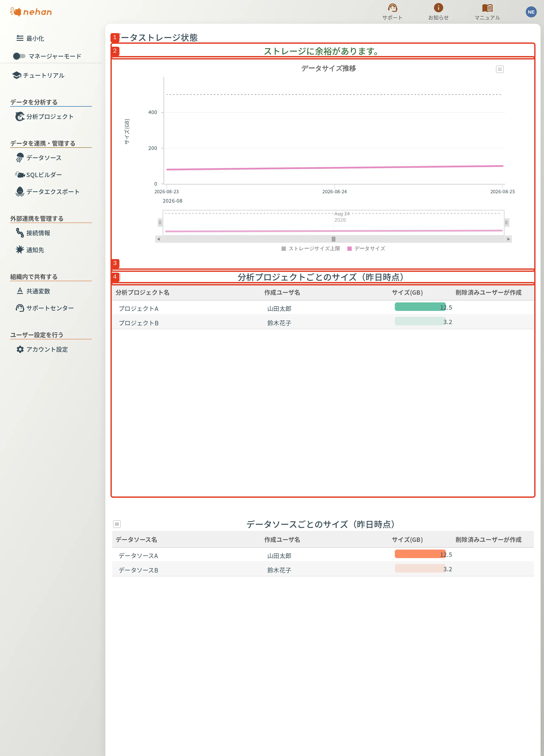
Task: Click the サポートセンター headset icon
Action: (x=20, y=308)
